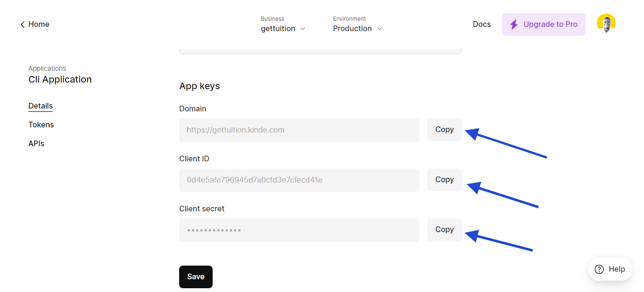Image resolution: width=644 pixels, height=292 pixels.
Task: Click the Domain label
Action: click(x=193, y=109)
